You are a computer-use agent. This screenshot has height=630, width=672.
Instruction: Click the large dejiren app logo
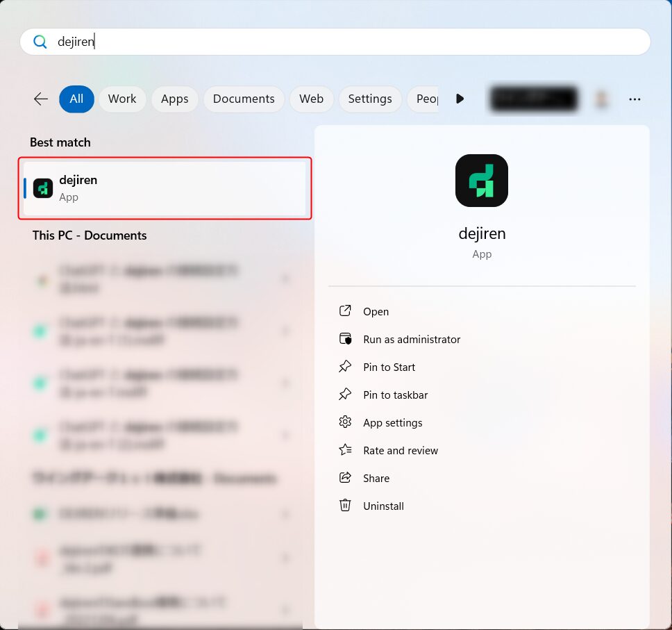coord(482,181)
